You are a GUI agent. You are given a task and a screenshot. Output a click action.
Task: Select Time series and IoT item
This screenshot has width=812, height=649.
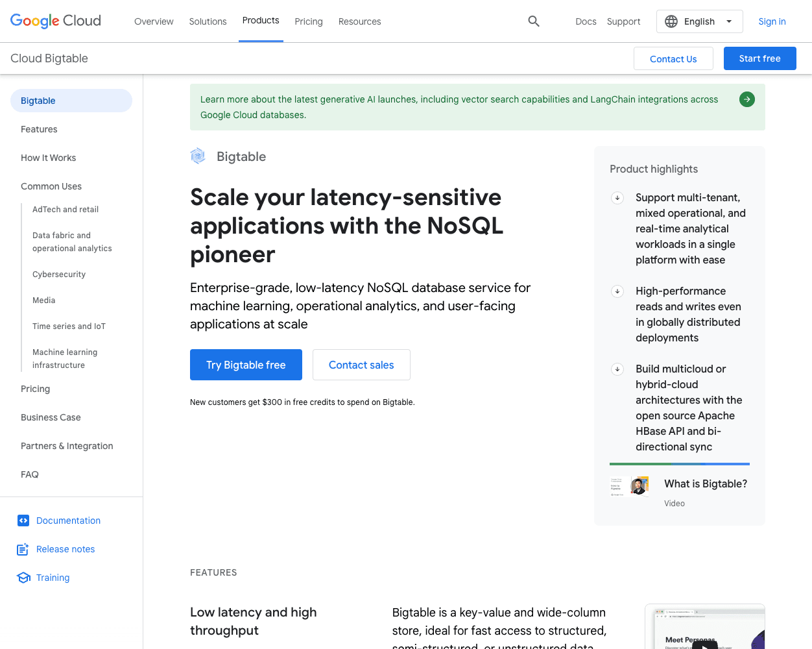coord(69,326)
